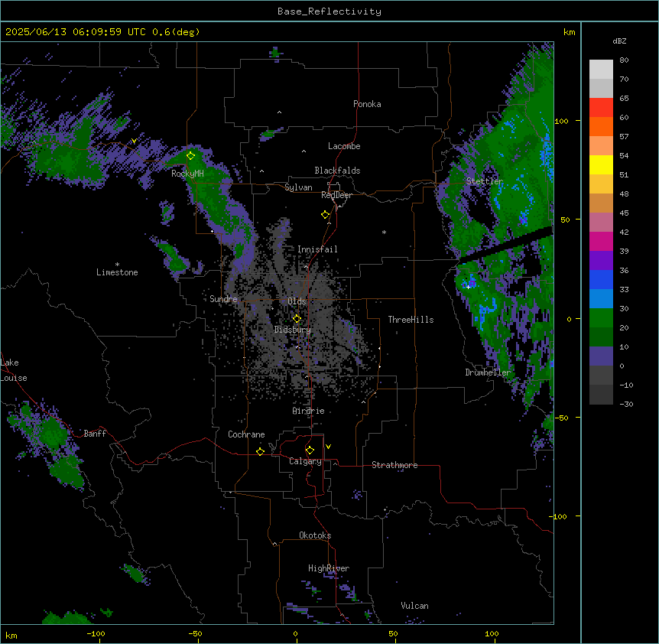Click the Ponoka city label
This screenshot has height=644, width=659.
click(x=367, y=104)
